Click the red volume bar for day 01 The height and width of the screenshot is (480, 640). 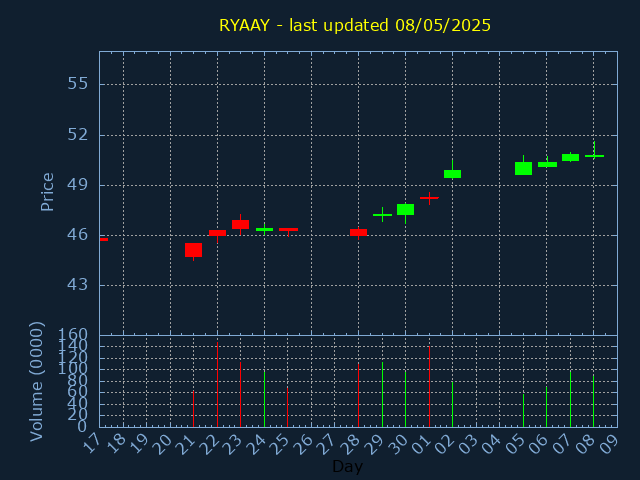click(x=429, y=387)
